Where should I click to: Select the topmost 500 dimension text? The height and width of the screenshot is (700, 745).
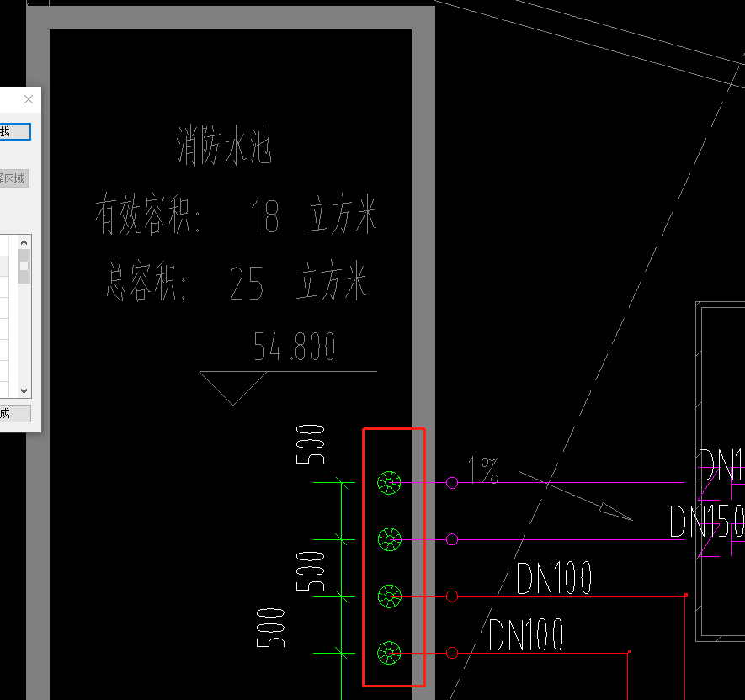click(x=311, y=444)
